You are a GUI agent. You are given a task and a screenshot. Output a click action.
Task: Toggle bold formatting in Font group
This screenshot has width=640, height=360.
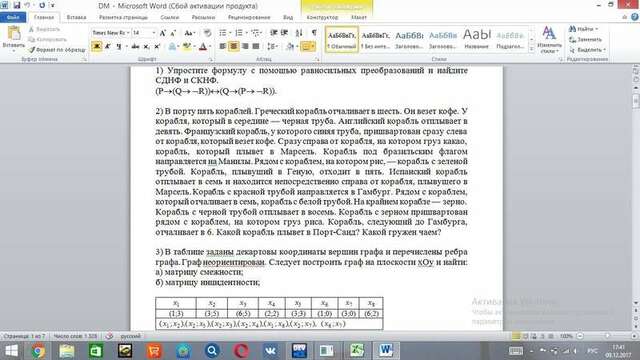point(97,47)
